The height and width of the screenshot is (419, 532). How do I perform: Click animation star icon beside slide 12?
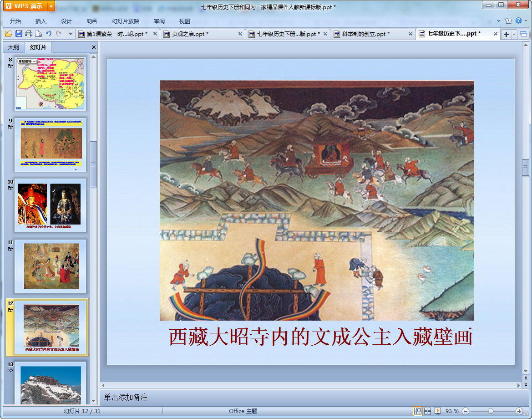click(10, 310)
